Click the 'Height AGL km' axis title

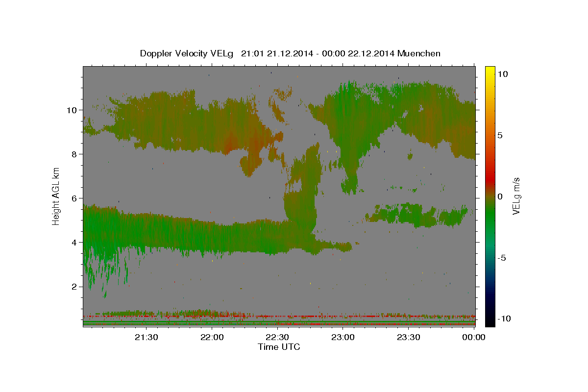(56, 196)
